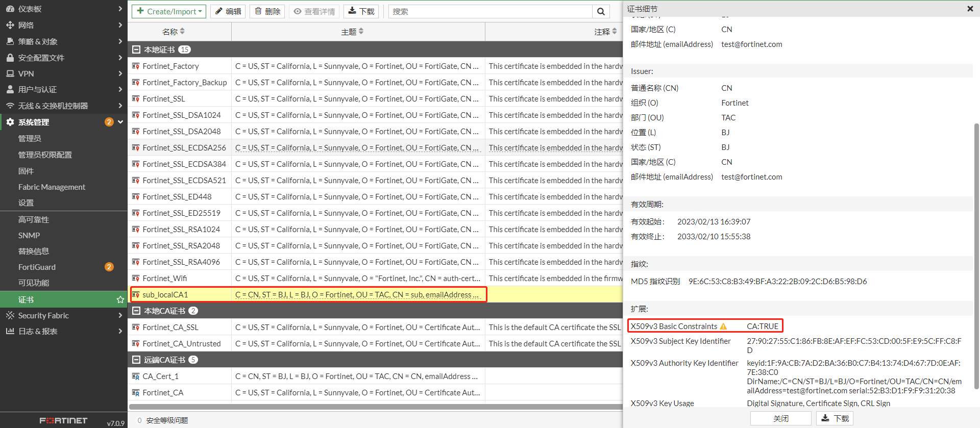This screenshot has width=980, height=428.
Task: Click the search magnifier icon
Action: (x=601, y=11)
